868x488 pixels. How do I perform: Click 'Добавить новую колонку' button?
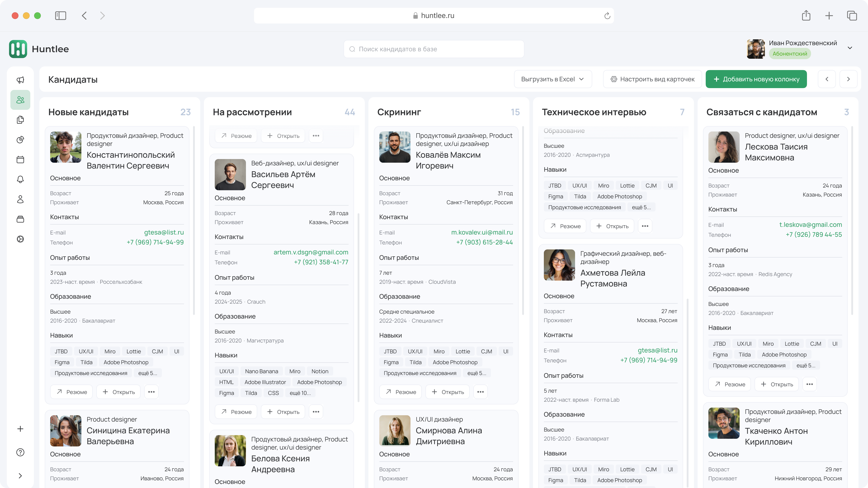pos(756,79)
